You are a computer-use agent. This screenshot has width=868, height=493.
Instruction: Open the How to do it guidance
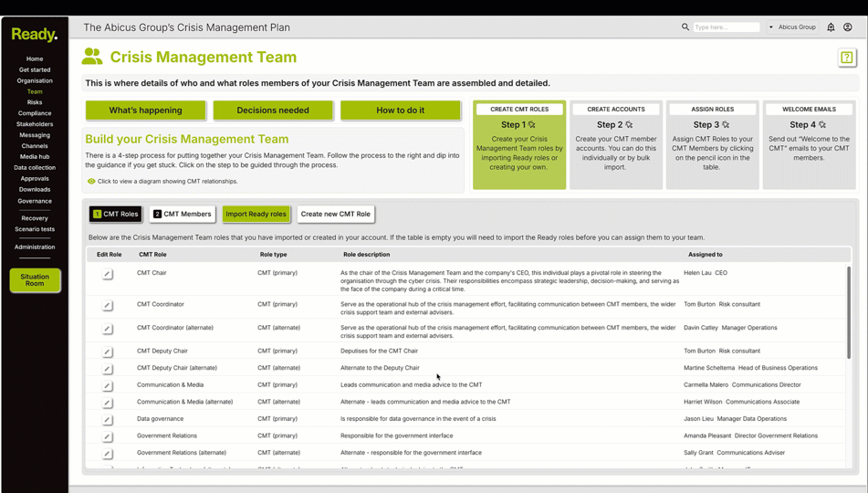click(x=401, y=110)
